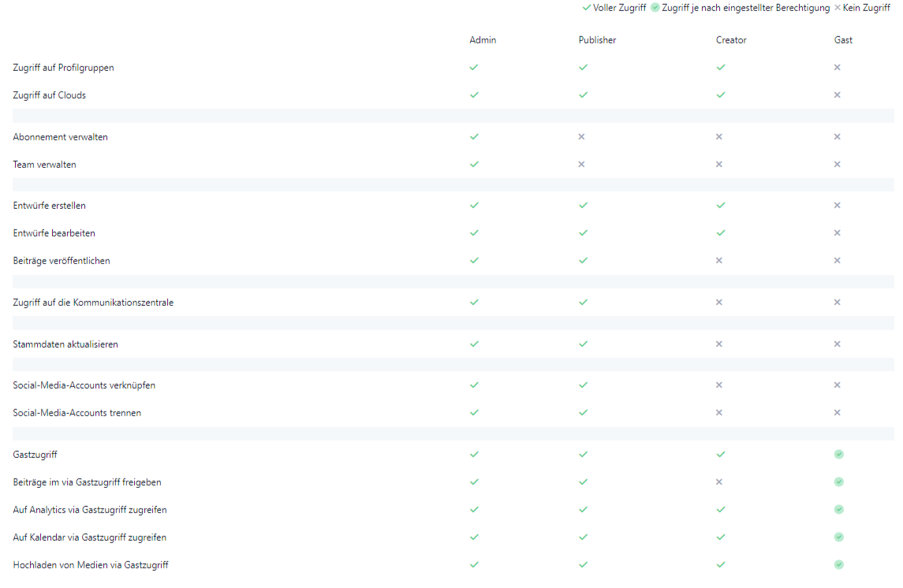
Task: Click the Publisher cross for Team verwalten
Action: [x=581, y=164]
